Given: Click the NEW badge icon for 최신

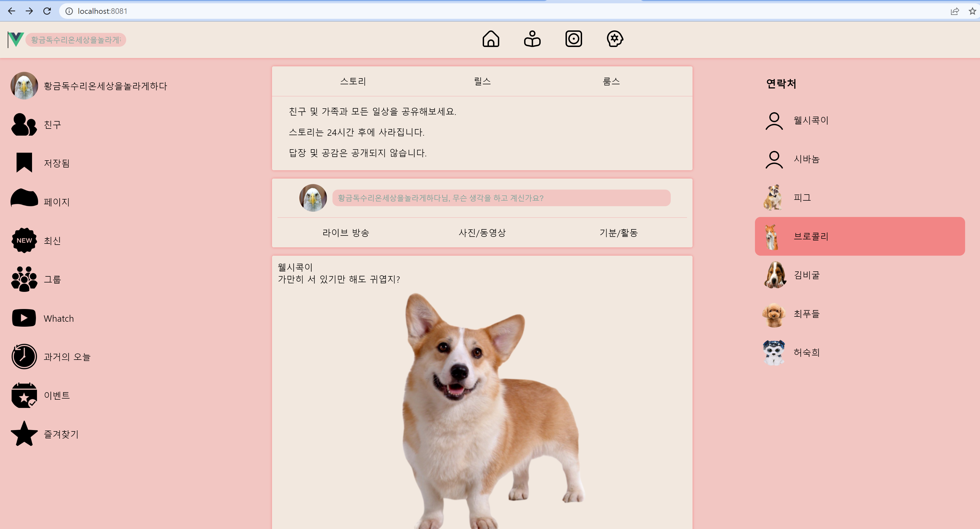Looking at the screenshot, I should pyautogui.click(x=24, y=240).
